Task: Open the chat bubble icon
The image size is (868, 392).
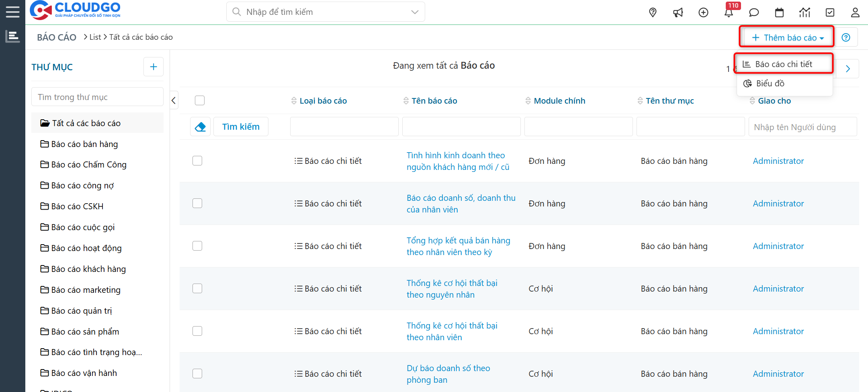Action: tap(754, 12)
